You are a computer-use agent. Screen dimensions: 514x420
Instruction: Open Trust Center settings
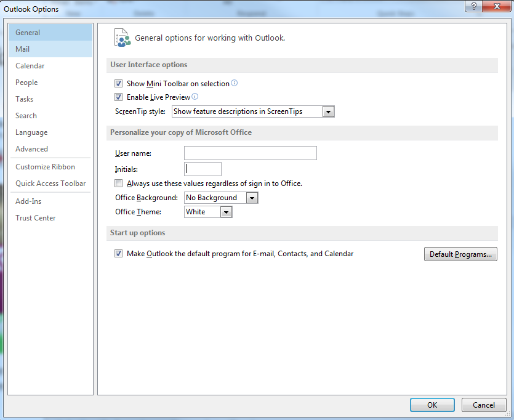click(50, 218)
